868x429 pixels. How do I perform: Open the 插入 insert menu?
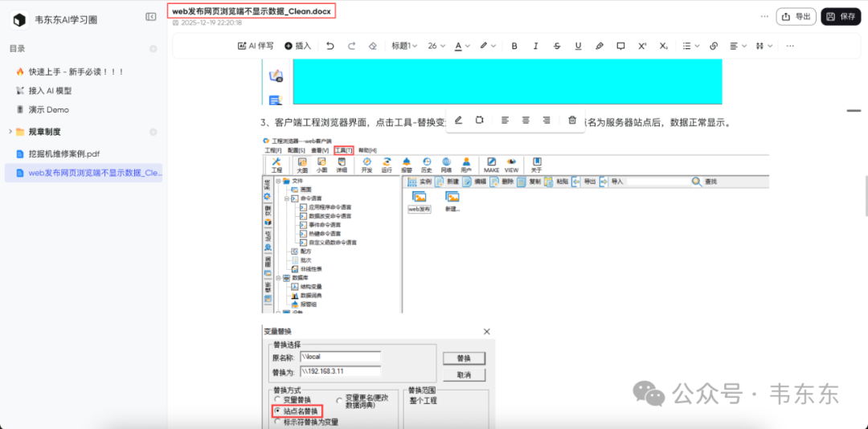click(x=298, y=46)
